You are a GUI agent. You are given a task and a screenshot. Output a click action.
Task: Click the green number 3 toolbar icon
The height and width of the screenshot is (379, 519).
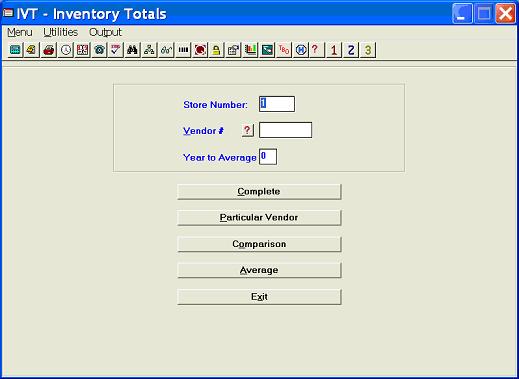tap(368, 50)
